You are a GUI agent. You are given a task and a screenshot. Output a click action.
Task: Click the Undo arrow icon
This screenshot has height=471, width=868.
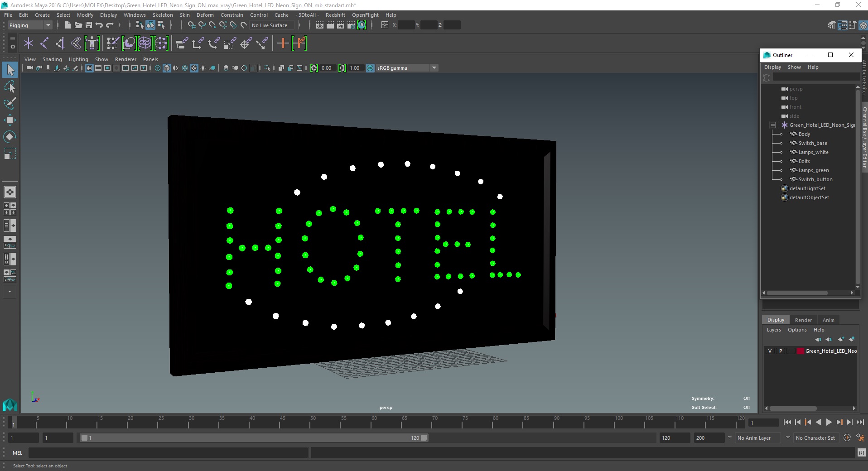[99, 25]
